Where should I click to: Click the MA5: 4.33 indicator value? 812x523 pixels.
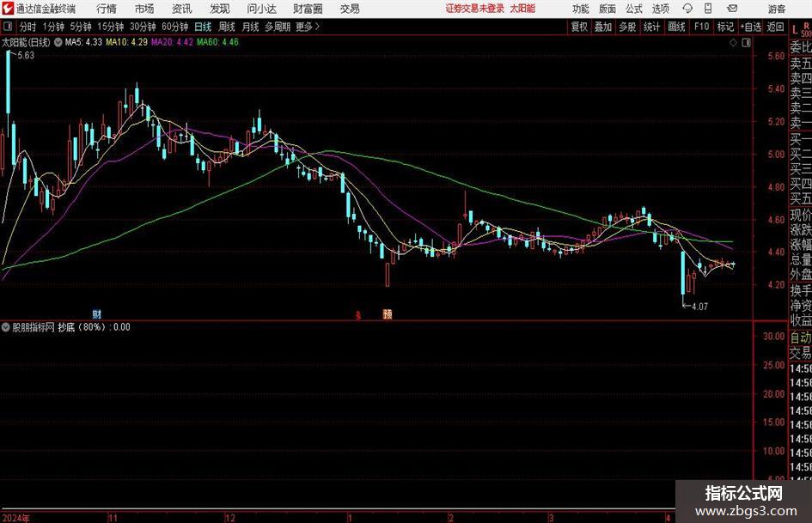click(83, 42)
